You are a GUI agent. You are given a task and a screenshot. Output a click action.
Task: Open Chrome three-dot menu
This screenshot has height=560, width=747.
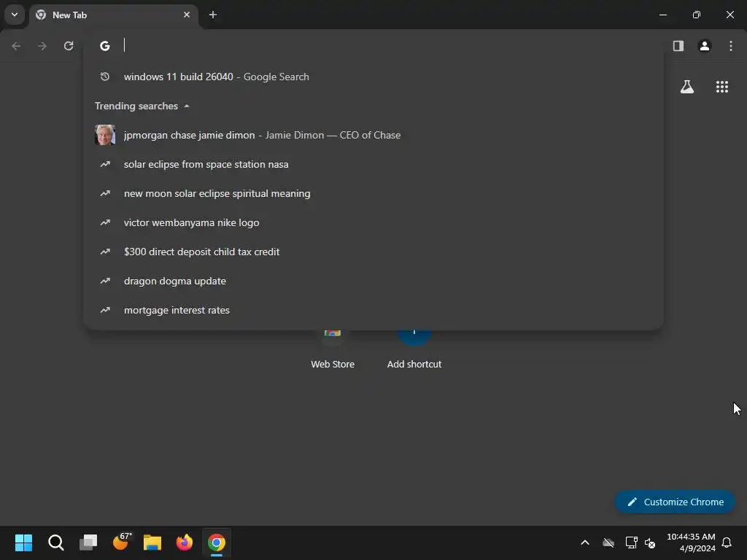(x=731, y=46)
